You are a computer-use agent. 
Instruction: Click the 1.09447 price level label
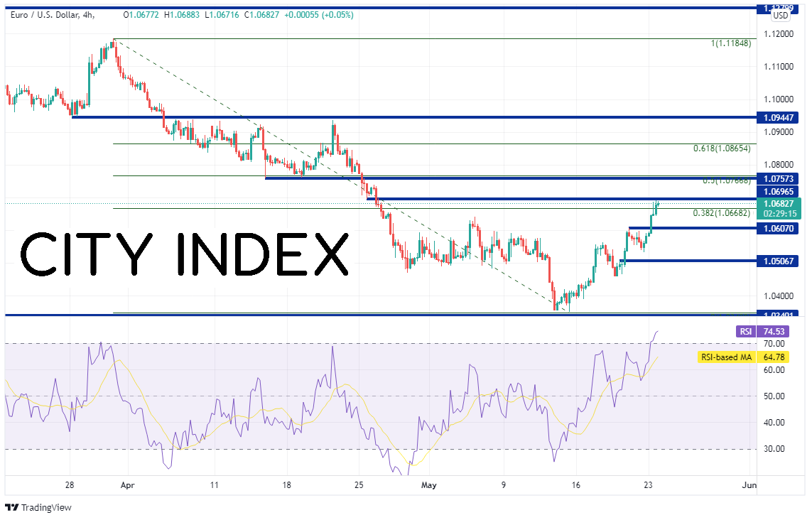coord(778,118)
